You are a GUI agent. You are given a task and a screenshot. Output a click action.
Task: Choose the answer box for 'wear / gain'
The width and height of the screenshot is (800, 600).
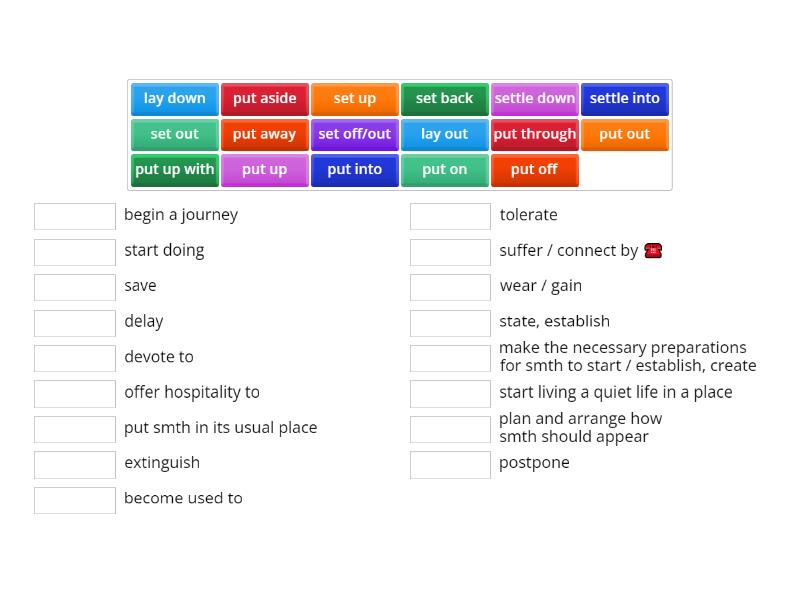(x=451, y=287)
